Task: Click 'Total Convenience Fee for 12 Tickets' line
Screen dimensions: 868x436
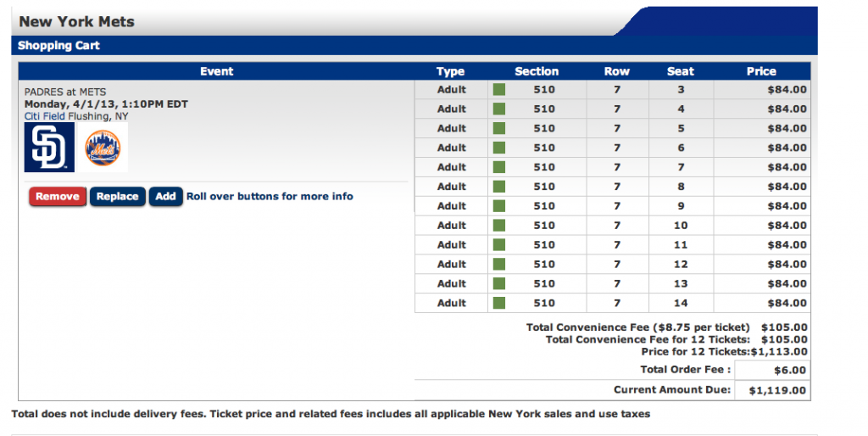Action: [676, 339]
